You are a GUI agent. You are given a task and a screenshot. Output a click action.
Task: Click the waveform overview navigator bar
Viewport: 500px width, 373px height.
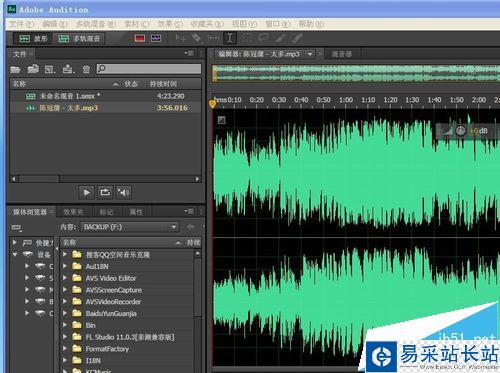click(356, 74)
